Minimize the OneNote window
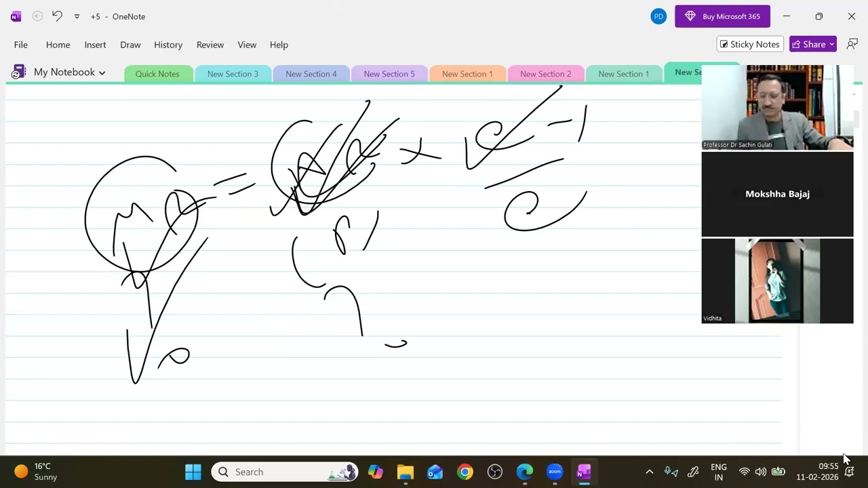This screenshot has height=488, width=868. click(x=787, y=16)
